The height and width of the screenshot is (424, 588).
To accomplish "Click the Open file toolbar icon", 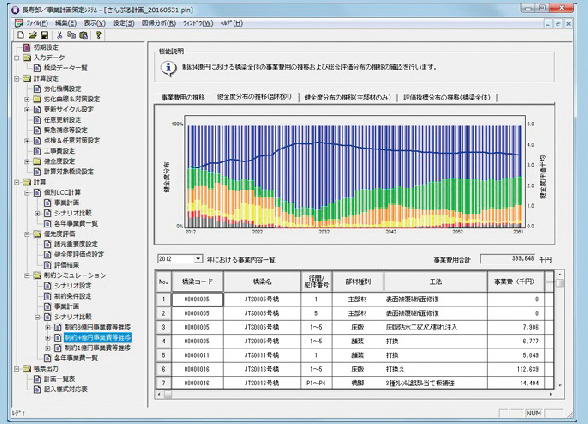I will pyautogui.click(x=33, y=35).
